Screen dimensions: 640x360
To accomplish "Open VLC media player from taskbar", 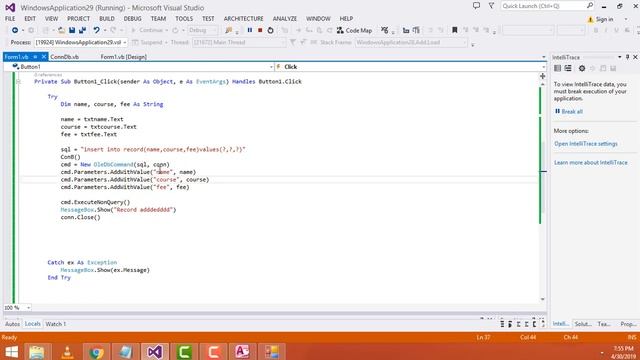I will 67,351.
